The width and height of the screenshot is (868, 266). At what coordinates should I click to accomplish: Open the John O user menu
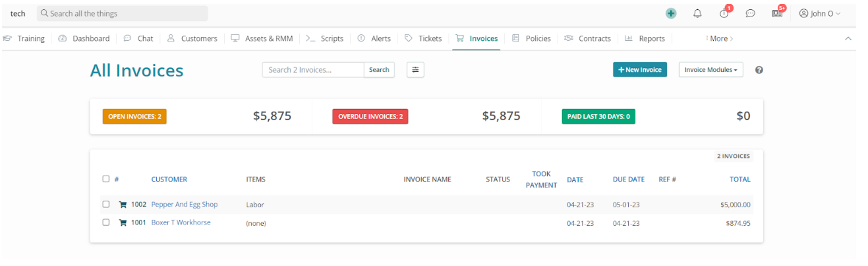pos(819,13)
